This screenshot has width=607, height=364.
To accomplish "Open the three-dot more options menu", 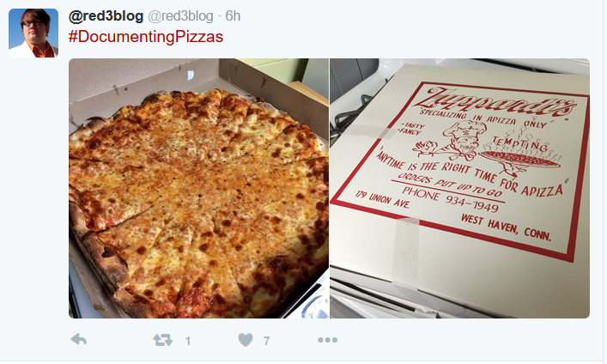I will pos(327,340).
